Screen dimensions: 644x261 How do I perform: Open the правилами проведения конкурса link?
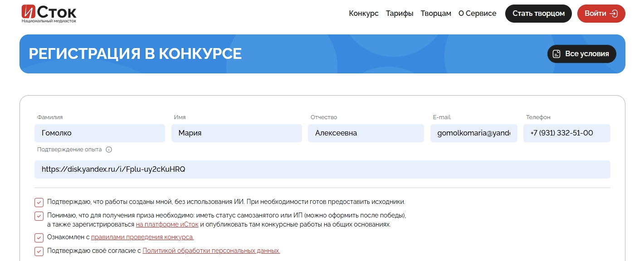point(142,237)
